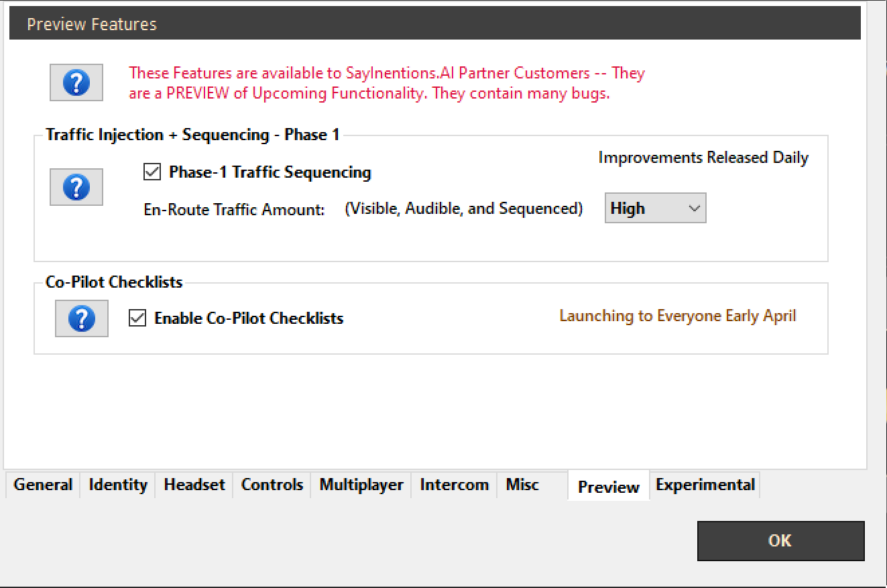Screen dimensions: 887x588
Task: Click the red preview features warning text
Action: [x=387, y=83]
